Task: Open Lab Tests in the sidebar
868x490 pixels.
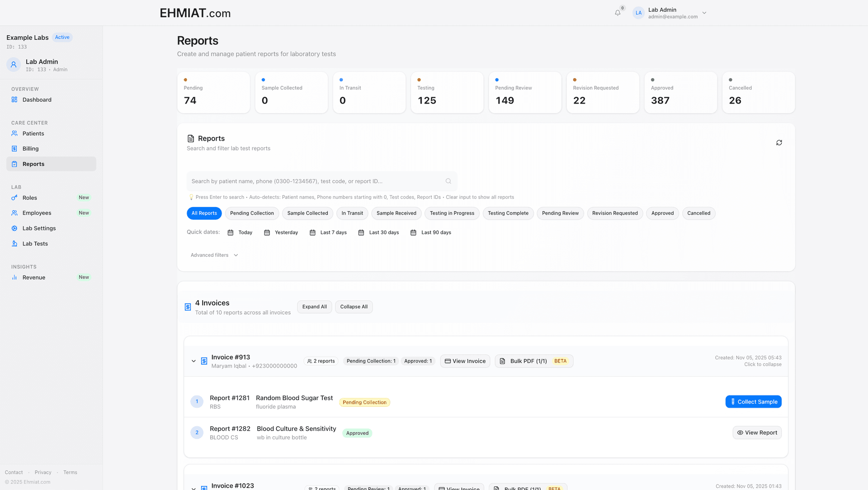Action: pos(51,244)
